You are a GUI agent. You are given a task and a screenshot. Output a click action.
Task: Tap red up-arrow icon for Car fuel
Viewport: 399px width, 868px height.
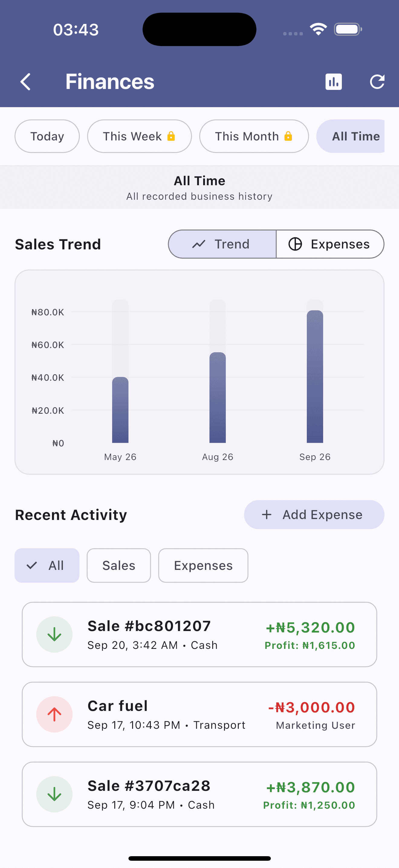point(54,714)
